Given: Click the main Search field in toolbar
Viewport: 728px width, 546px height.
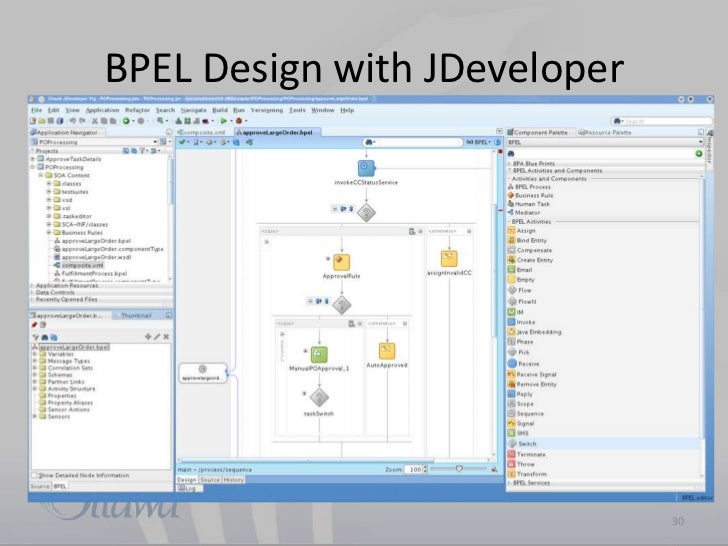Looking at the screenshot, I should point(662,121).
